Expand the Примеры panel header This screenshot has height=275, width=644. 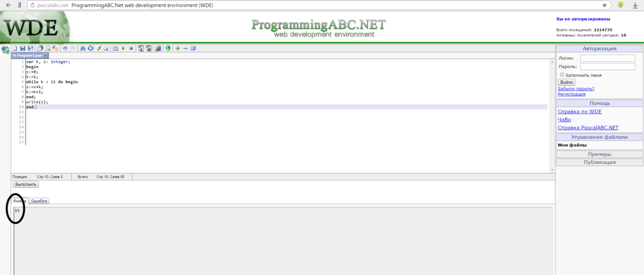(x=599, y=154)
